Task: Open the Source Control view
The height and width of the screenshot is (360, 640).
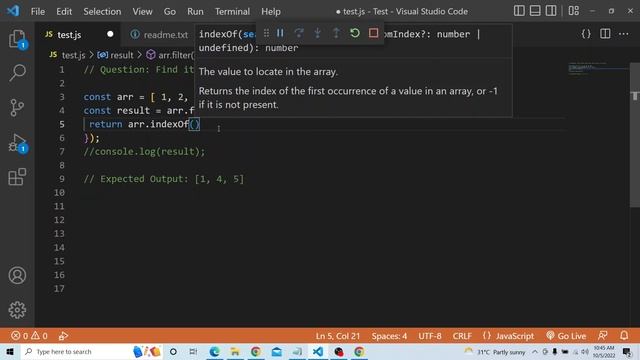Action: pyautogui.click(x=17, y=108)
